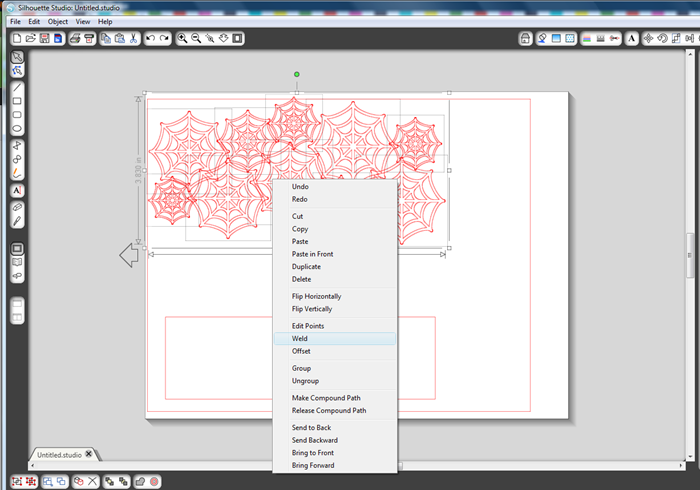Viewport: 700px width, 490px height.
Task: Click the green rotation handle above the selection
Action: tap(297, 75)
